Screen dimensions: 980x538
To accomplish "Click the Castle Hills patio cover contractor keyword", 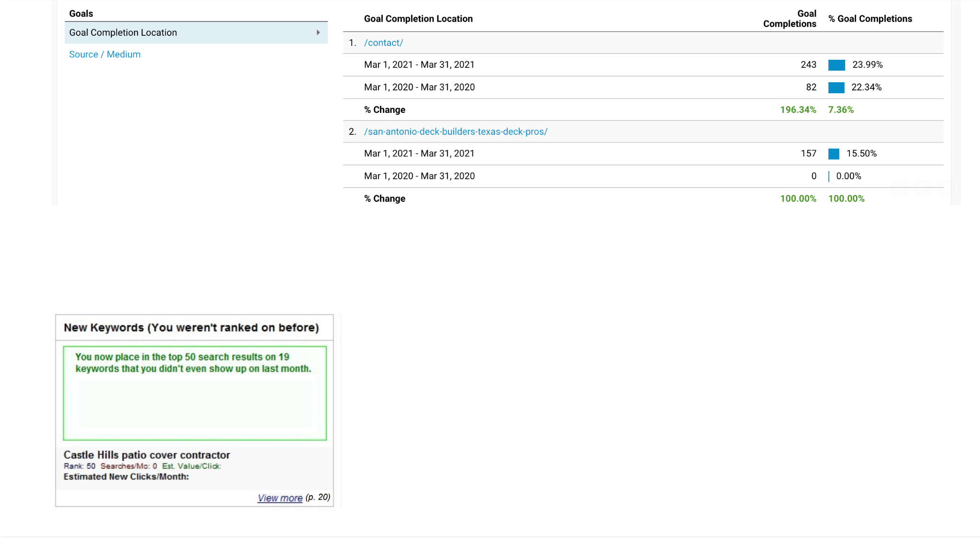I will click(147, 455).
